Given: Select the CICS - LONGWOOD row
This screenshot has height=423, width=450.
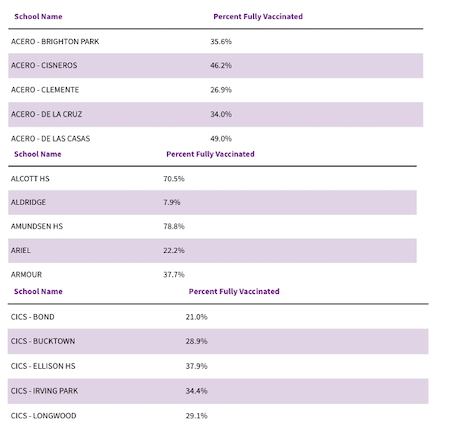Looking at the screenshot, I should tap(218, 415).
